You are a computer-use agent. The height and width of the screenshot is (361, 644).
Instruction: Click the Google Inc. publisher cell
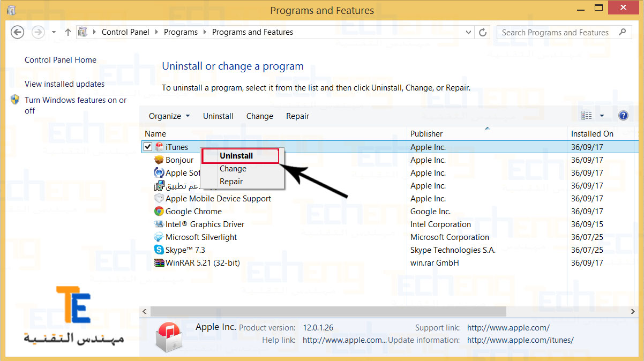(431, 212)
